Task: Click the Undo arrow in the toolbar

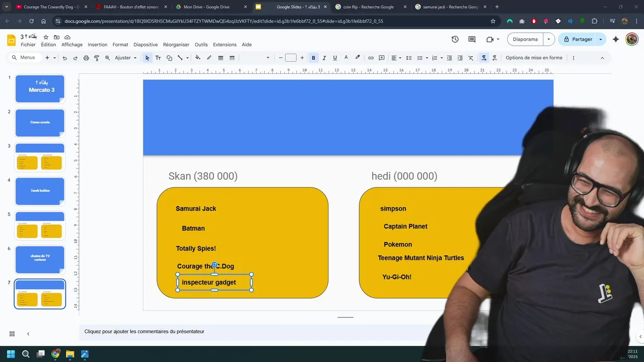Action: pos(64,58)
